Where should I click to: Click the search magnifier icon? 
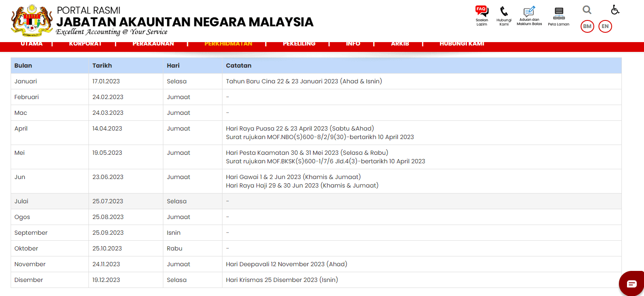pos(587,9)
